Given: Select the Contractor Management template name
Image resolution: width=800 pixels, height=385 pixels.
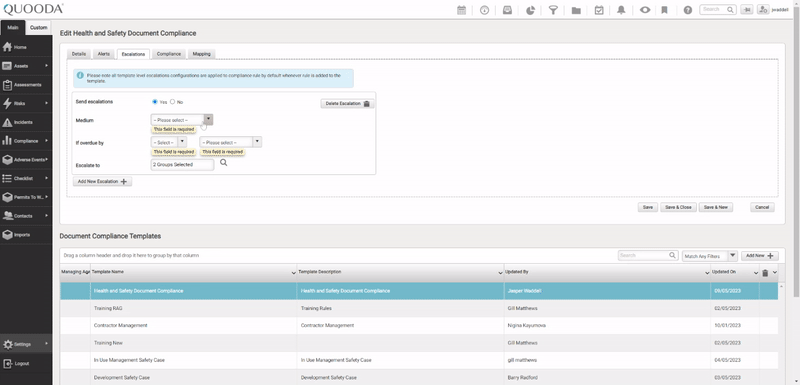Looking at the screenshot, I should [120, 325].
